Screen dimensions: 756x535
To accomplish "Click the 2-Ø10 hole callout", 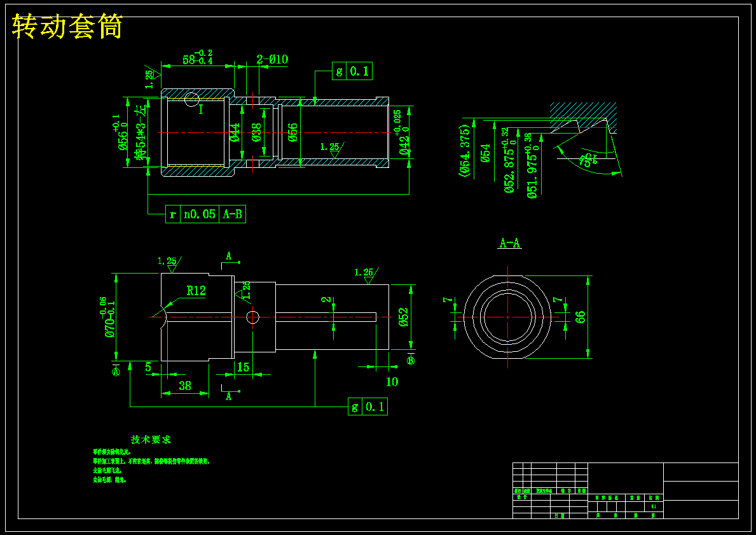I will [x=272, y=59].
